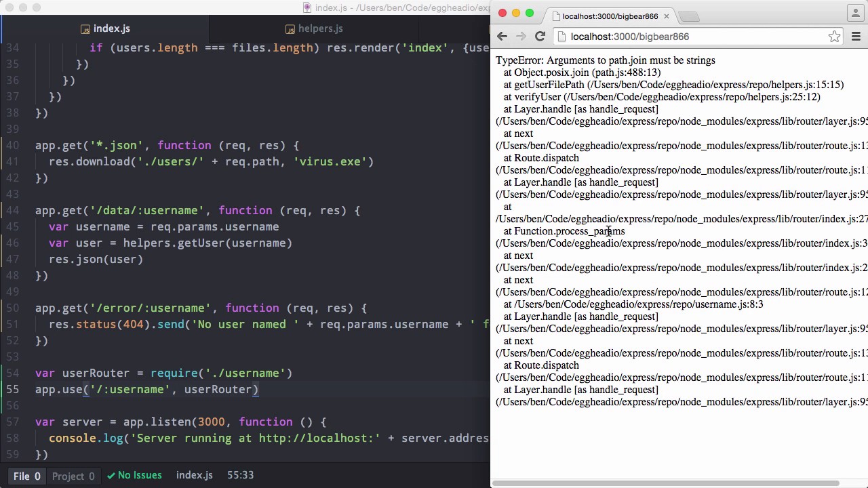Click app.listen port 3000 on line 57

click(211, 422)
